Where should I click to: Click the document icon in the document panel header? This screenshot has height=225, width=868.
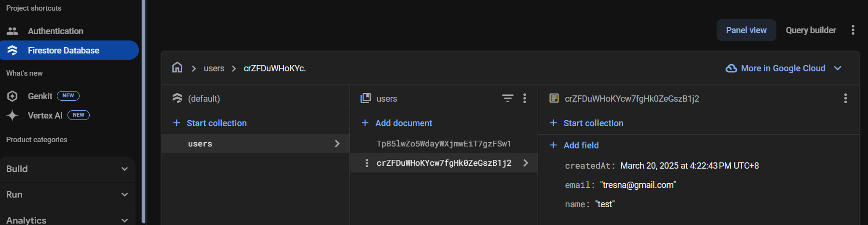[x=554, y=98]
